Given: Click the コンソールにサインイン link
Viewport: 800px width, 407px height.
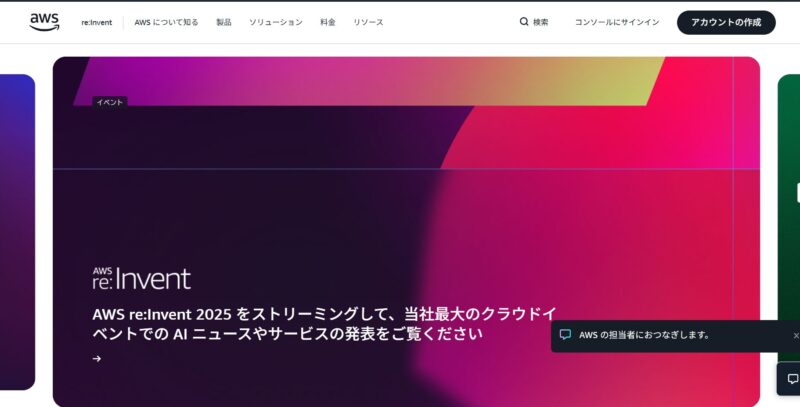Looking at the screenshot, I should coord(617,22).
